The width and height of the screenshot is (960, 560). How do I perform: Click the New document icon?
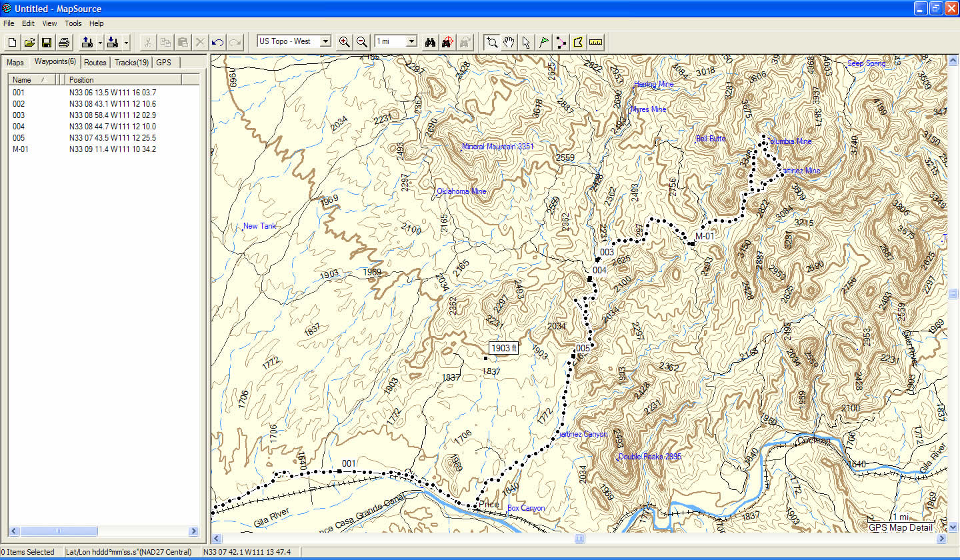click(x=13, y=42)
